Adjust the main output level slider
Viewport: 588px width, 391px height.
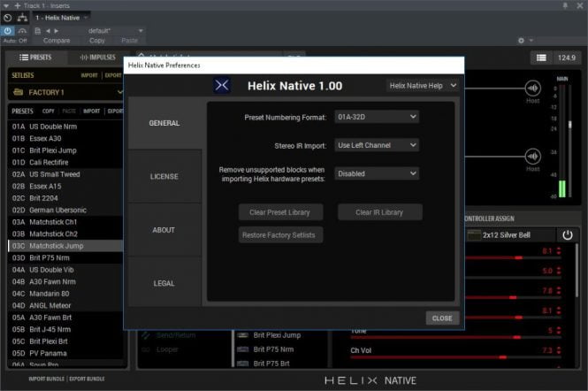tap(570, 125)
